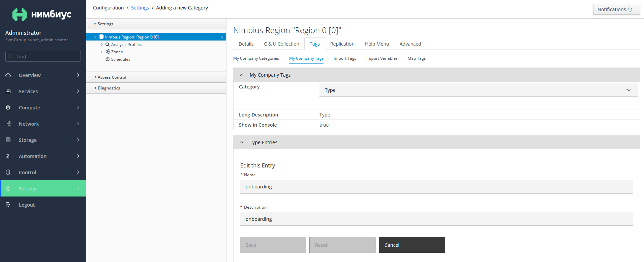Image resolution: width=644 pixels, height=262 pixels.
Task: Click the Cancel button
Action: (412, 245)
